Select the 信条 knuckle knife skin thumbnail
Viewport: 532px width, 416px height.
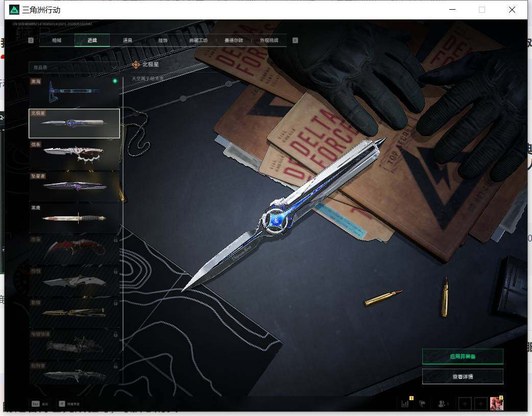point(74,155)
